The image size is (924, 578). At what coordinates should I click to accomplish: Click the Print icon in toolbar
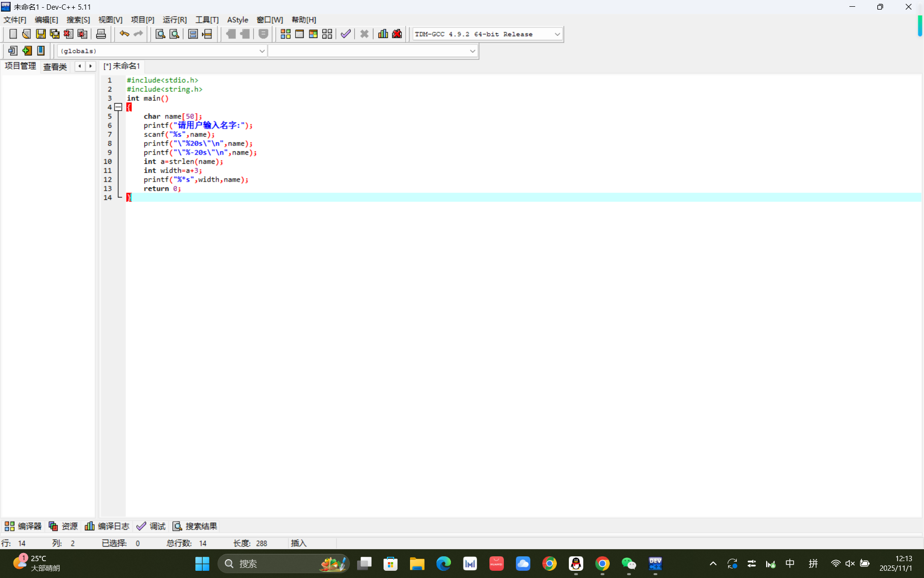[x=101, y=34]
